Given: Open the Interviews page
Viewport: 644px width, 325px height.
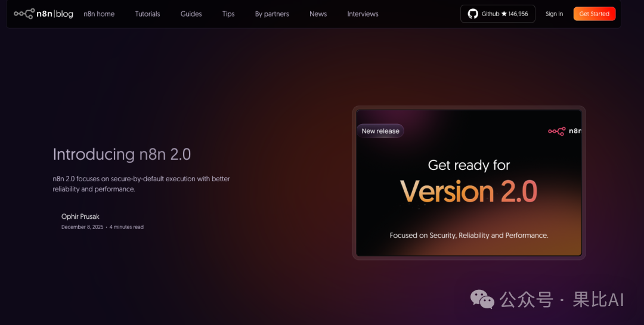Looking at the screenshot, I should 363,14.
